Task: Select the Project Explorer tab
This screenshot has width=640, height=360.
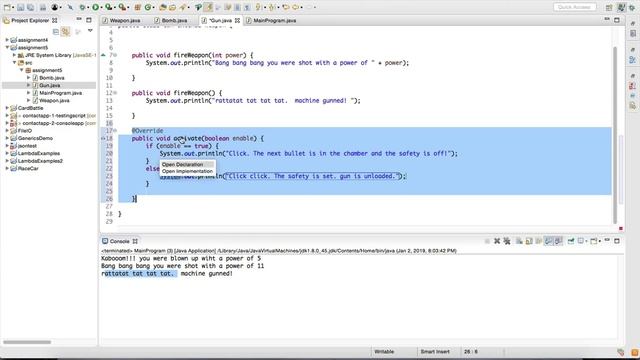Action: point(30,20)
